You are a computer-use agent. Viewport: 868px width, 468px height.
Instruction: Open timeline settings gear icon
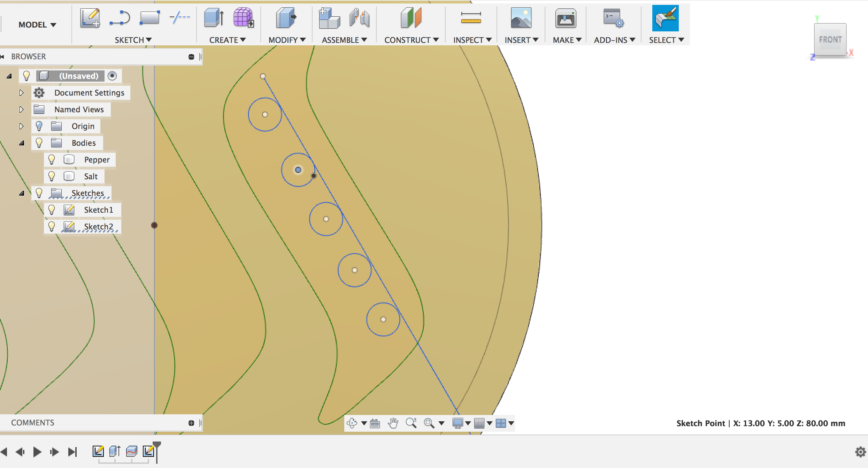[860, 452]
